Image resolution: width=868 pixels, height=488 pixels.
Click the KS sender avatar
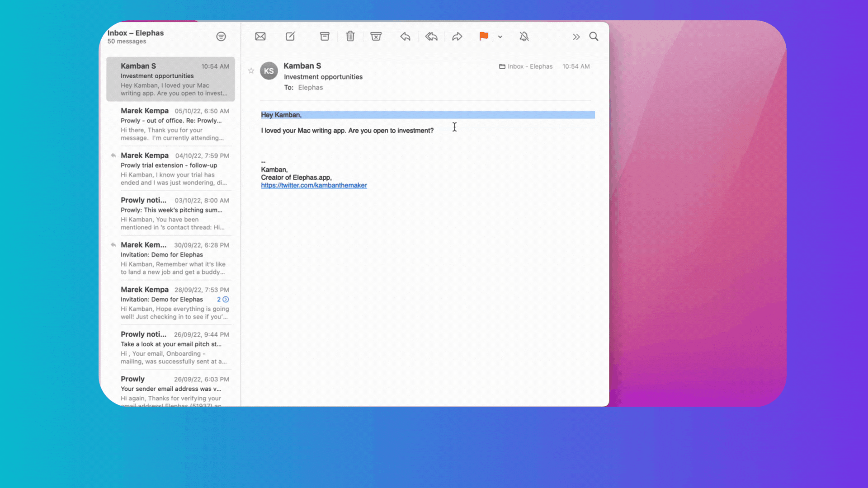[269, 71]
